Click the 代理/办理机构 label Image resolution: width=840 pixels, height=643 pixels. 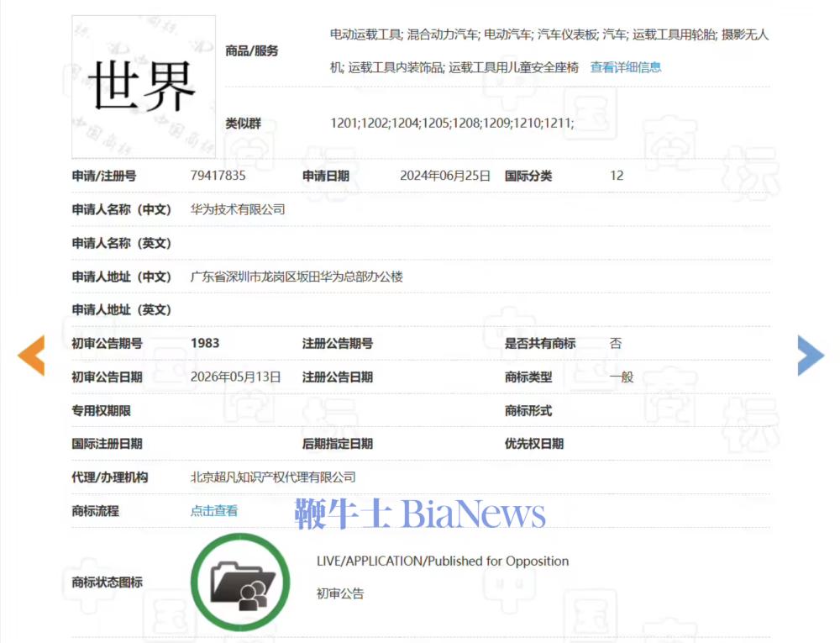110,477
